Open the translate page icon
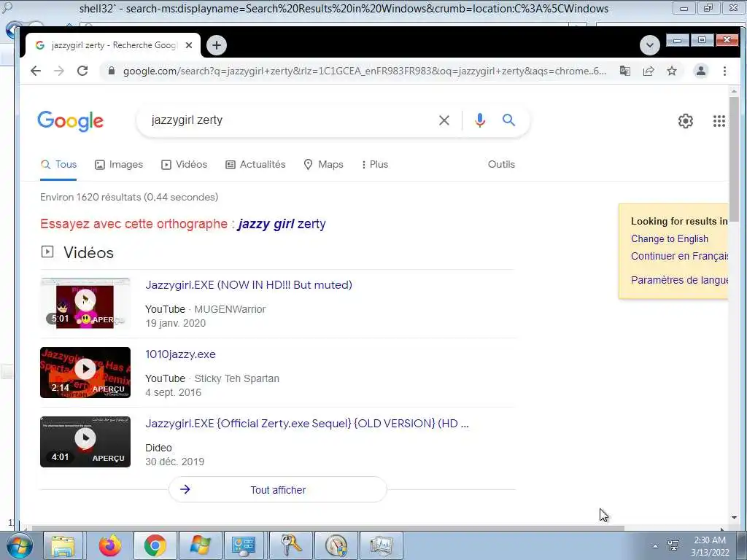Image resolution: width=747 pixels, height=560 pixels. click(x=624, y=71)
